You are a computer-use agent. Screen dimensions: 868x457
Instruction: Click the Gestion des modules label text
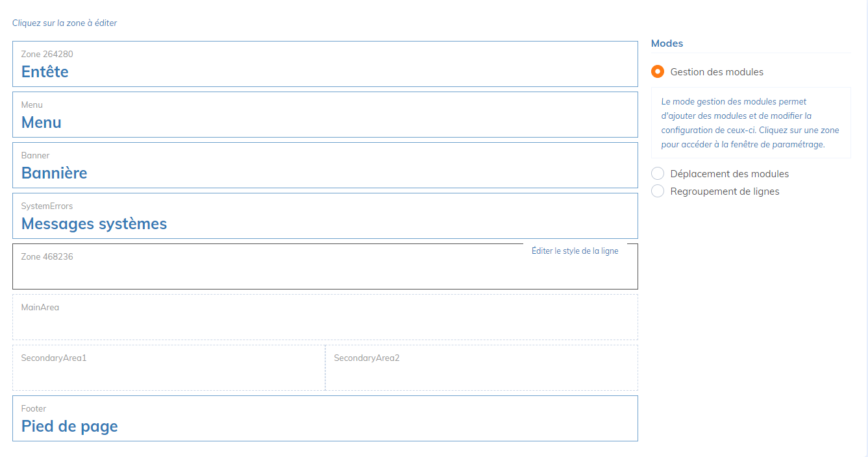(717, 72)
